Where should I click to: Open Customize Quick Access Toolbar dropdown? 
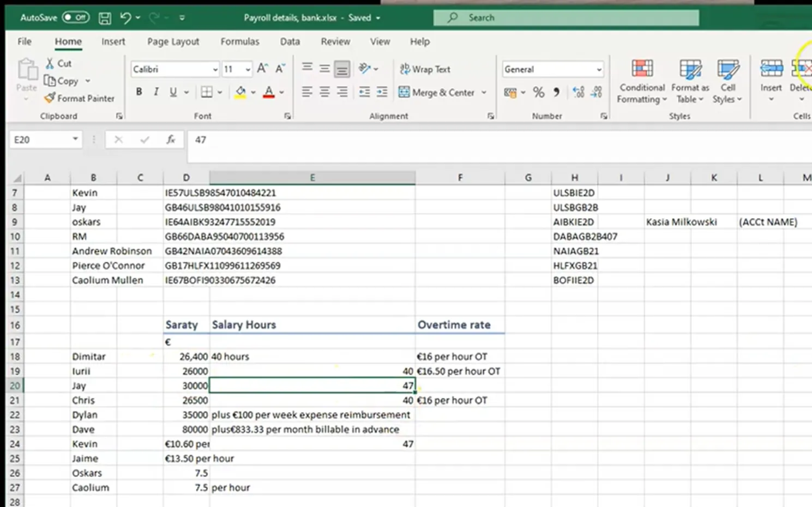click(182, 18)
